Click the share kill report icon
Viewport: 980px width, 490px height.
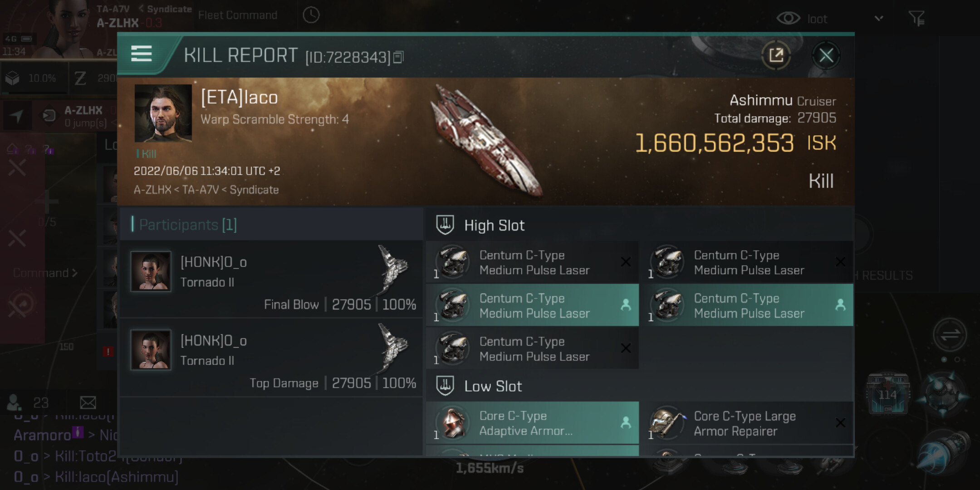(776, 56)
